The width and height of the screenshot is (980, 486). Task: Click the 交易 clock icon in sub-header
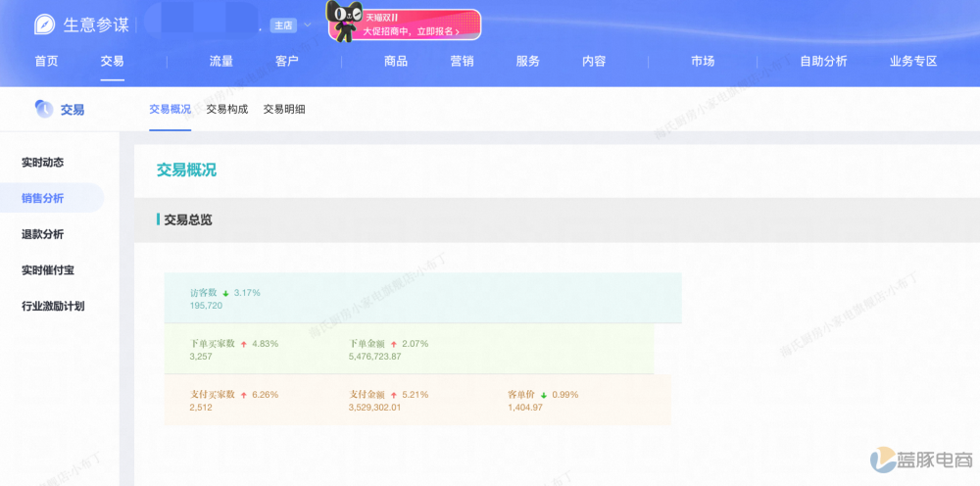click(44, 110)
